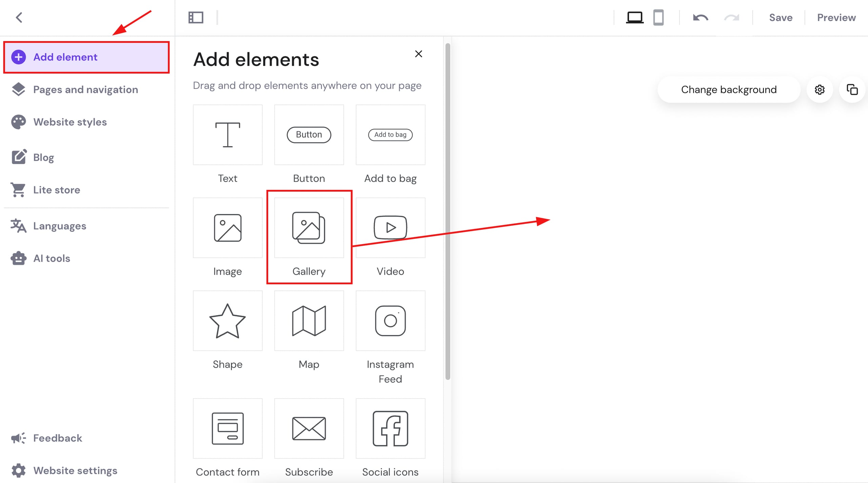Close the Add elements panel
Viewport: 868px width, 483px height.
pyautogui.click(x=418, y=54)
